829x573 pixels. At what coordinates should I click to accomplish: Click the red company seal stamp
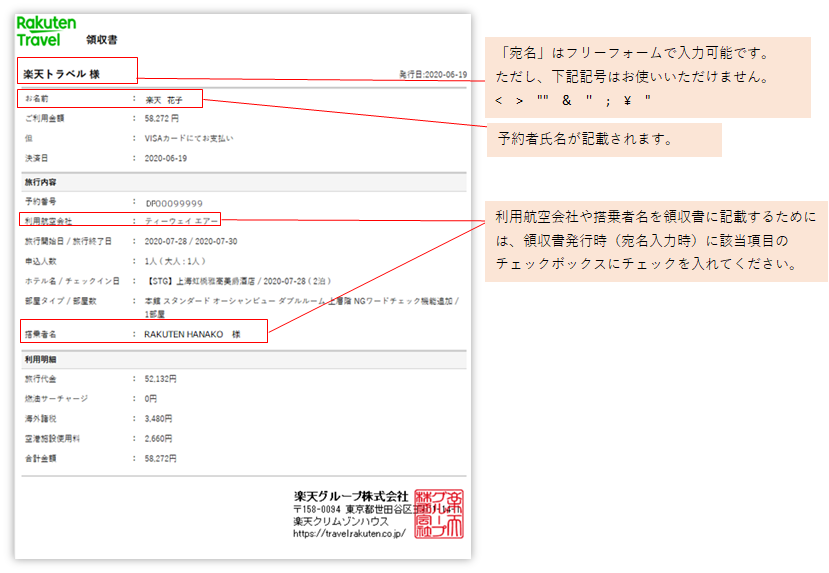[439, 514]
